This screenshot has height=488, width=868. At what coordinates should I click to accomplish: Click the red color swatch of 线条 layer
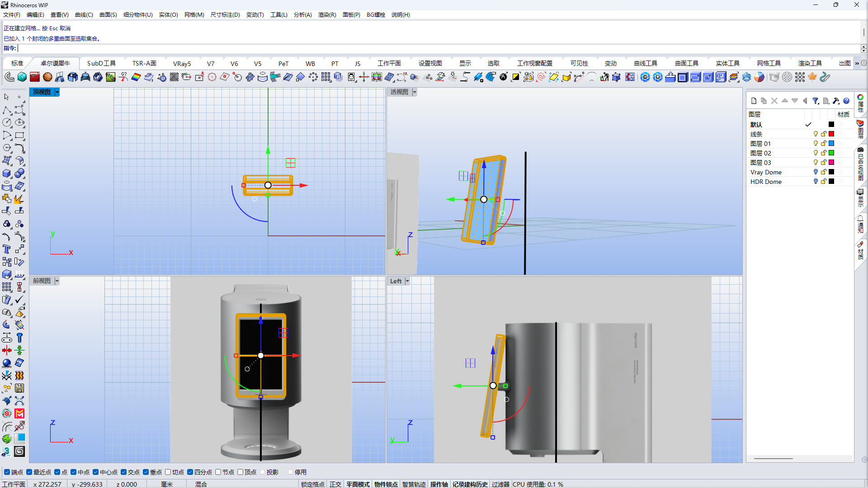(x=831, y=134)
